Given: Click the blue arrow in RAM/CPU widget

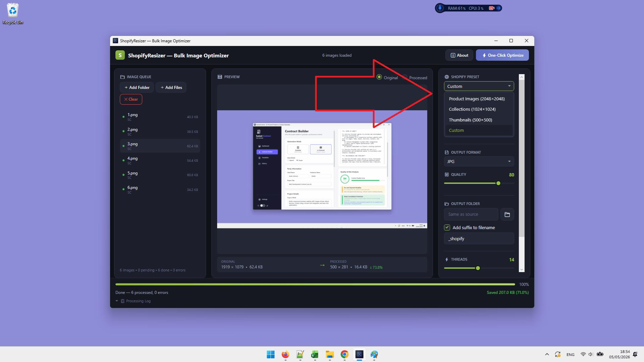Looking at the screenshot, I should pos(499,8).
